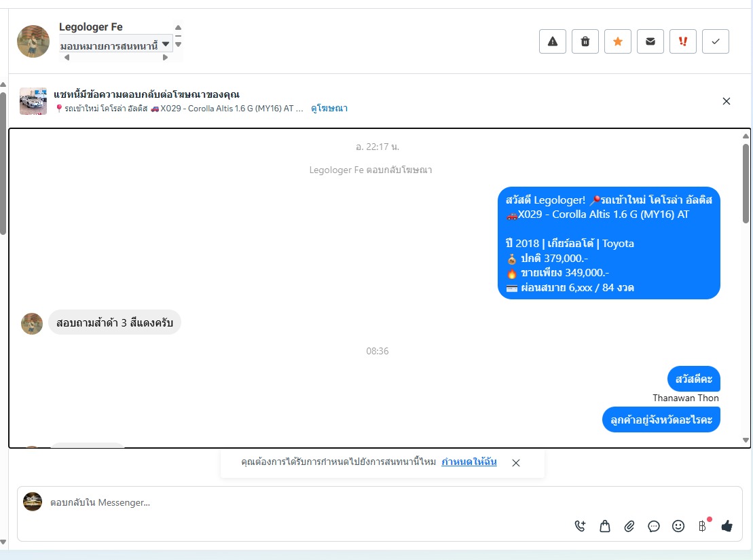Click the warning triangle report icon

tap(552, 41)
